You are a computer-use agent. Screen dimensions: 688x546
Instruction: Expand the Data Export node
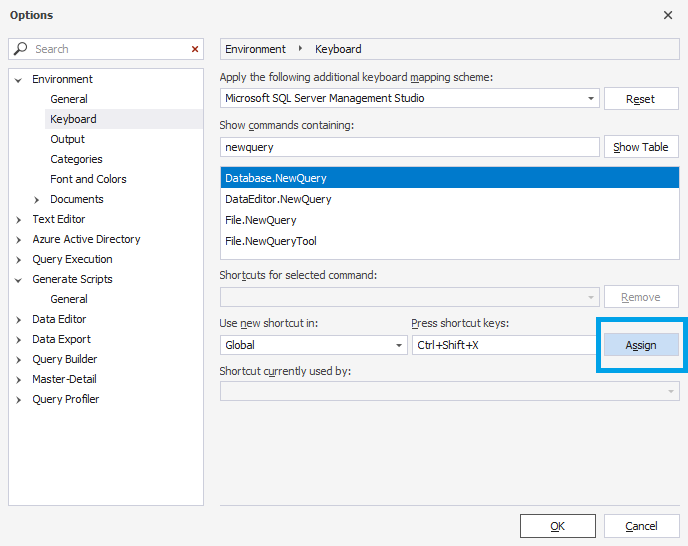point(18,340)
